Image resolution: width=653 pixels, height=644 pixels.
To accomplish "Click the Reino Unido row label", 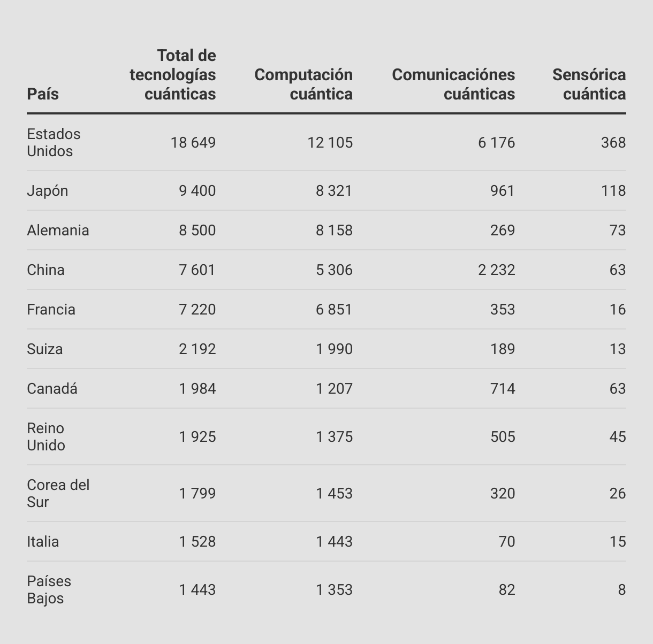I will point(46,436).
